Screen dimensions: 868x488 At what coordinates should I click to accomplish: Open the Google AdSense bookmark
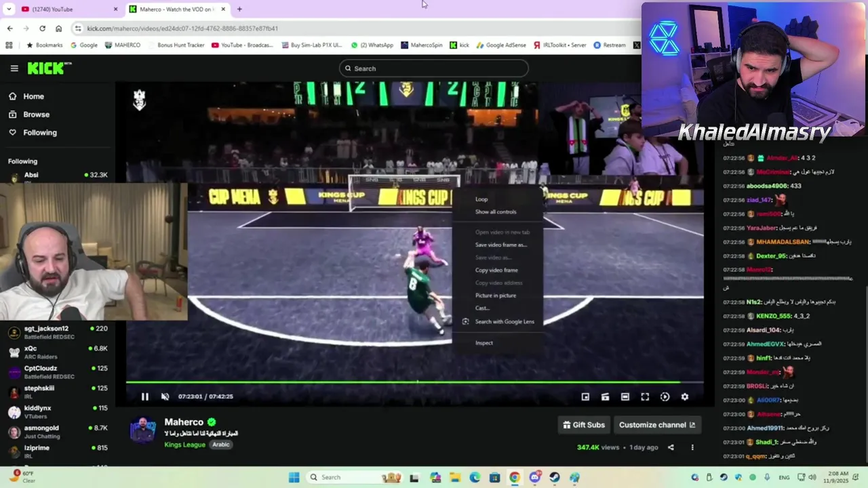(501, 45)
